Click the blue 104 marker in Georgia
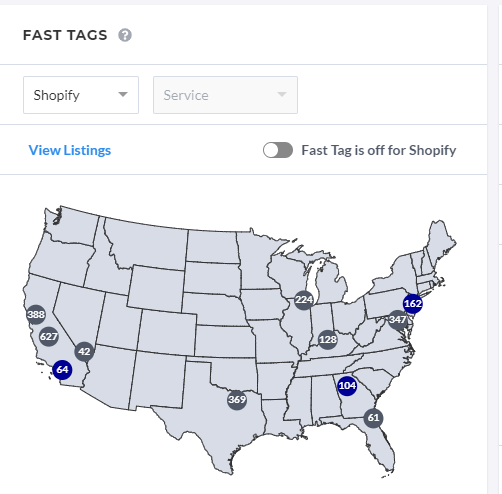 pos(347,386)
